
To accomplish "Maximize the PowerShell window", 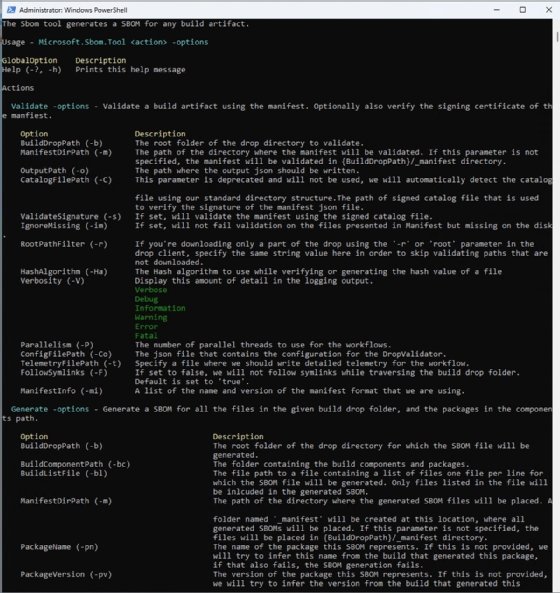I will (523, 10).
